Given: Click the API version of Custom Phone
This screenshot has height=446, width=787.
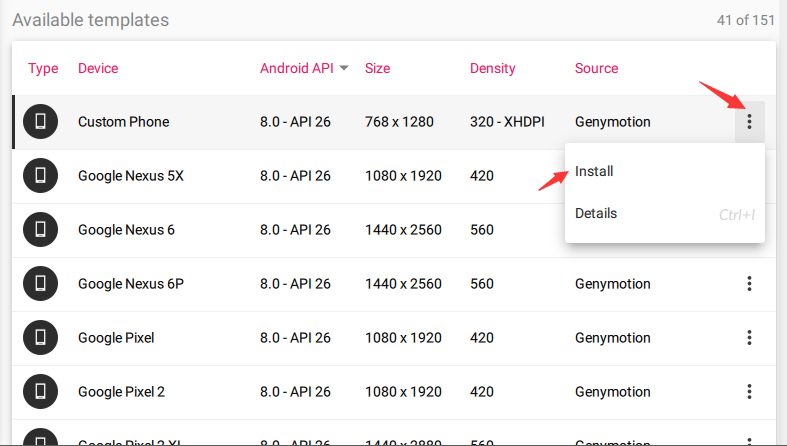Looking at the screenshot, I should (x=295, y=122).
